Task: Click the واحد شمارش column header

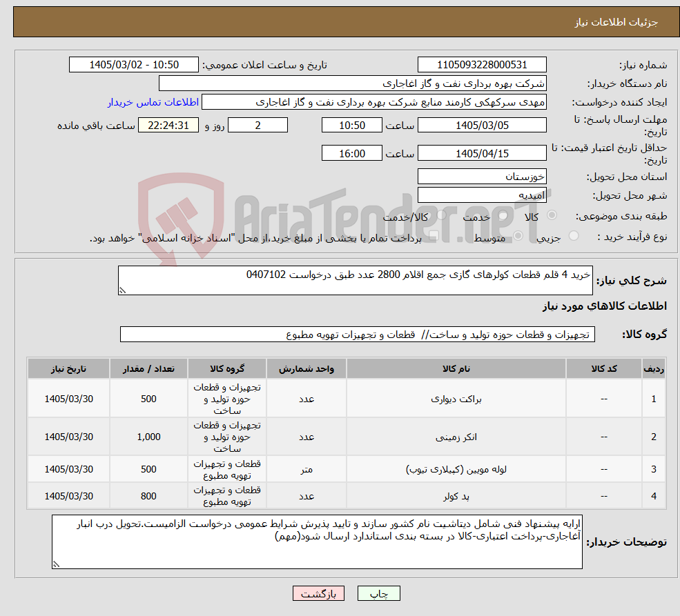Action: [307, 368]
